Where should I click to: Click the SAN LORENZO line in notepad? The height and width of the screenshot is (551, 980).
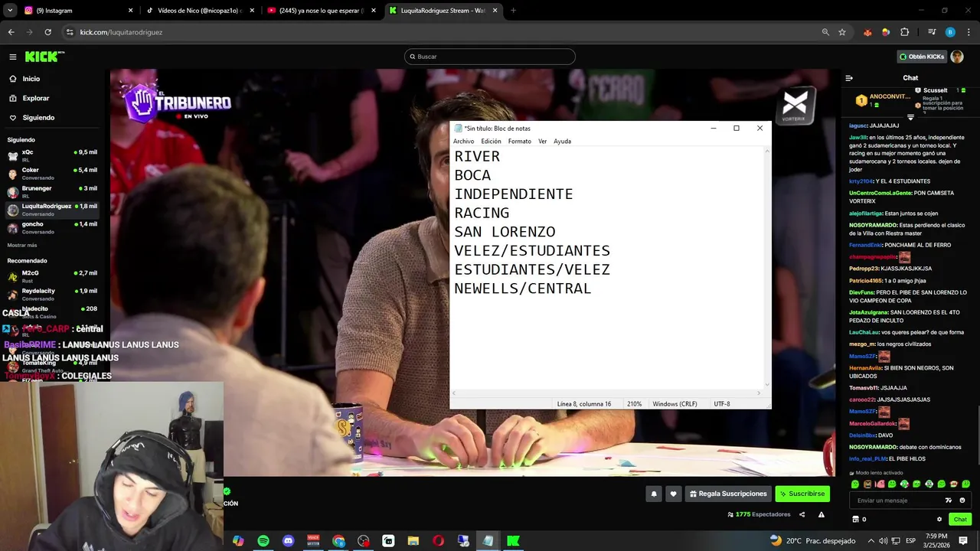[x=505, y=232]
